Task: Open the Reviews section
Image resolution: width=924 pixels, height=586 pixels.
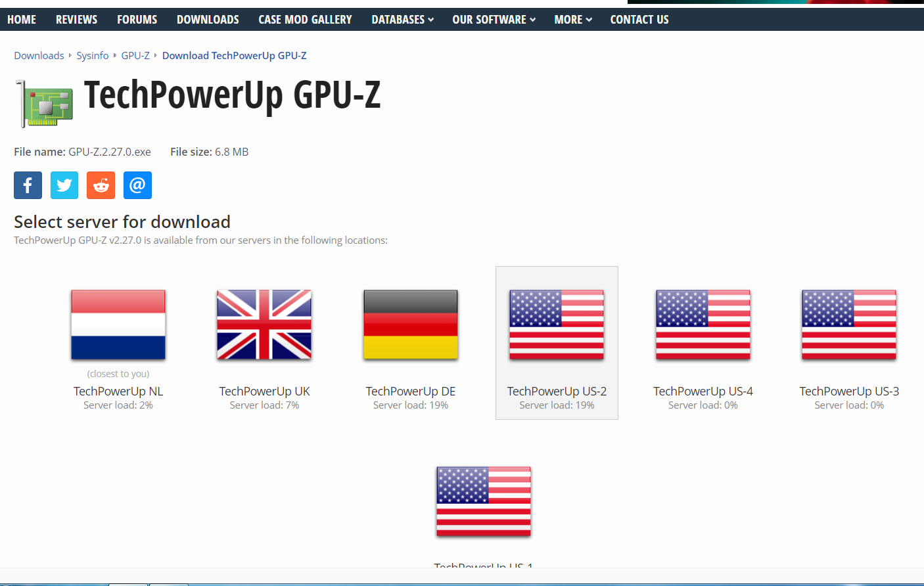Action: 76,20
